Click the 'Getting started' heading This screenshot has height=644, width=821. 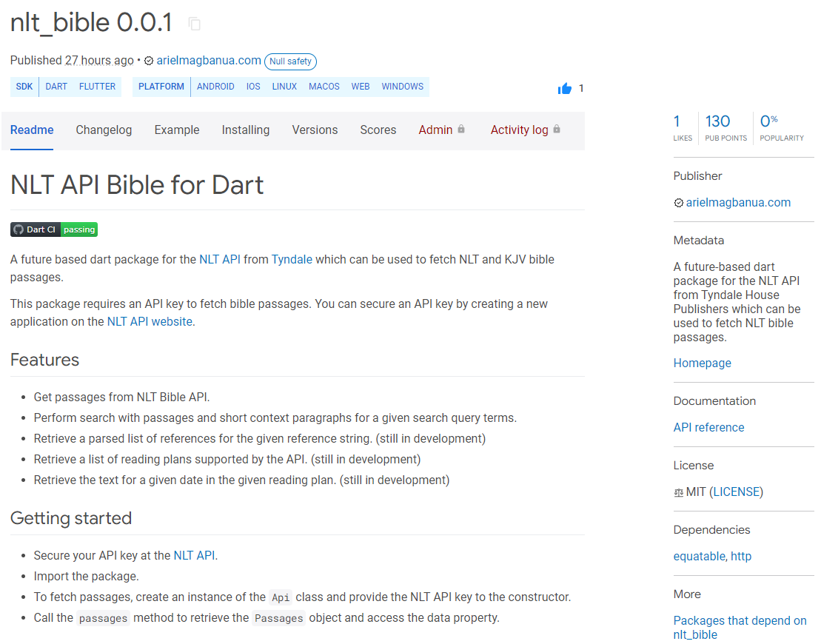pyautogui.click(x=71, y=518)
